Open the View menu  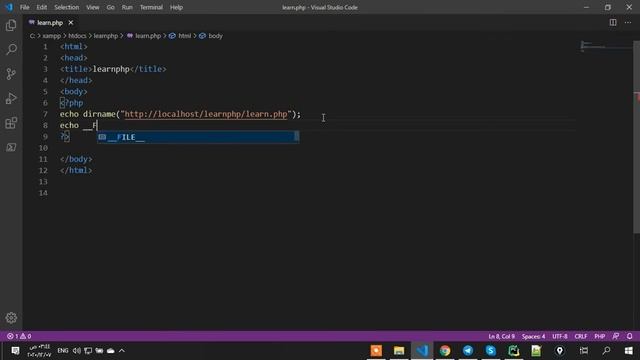click(x=93, y=7)
